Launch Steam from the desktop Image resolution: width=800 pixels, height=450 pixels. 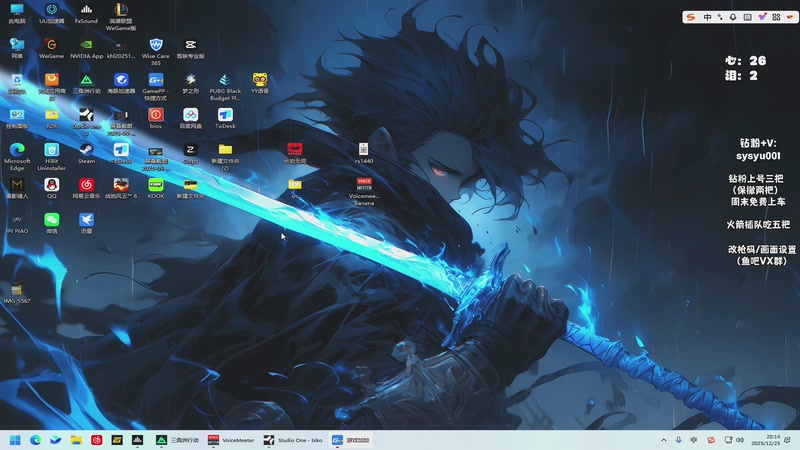(86, 153)
